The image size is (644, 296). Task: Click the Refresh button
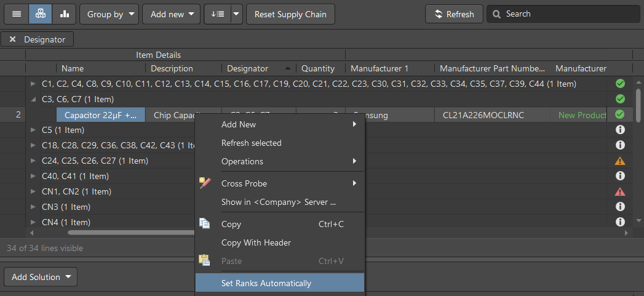pos(455,14)
